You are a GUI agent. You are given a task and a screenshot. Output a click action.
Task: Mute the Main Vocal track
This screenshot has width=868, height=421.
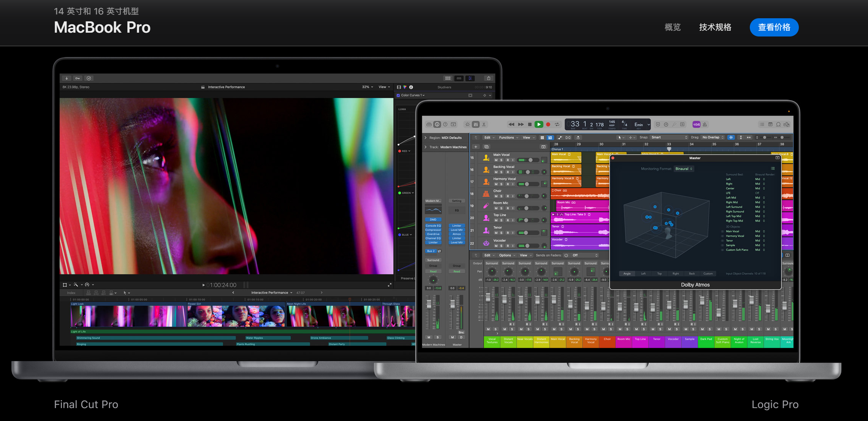(x=496, y=160)
